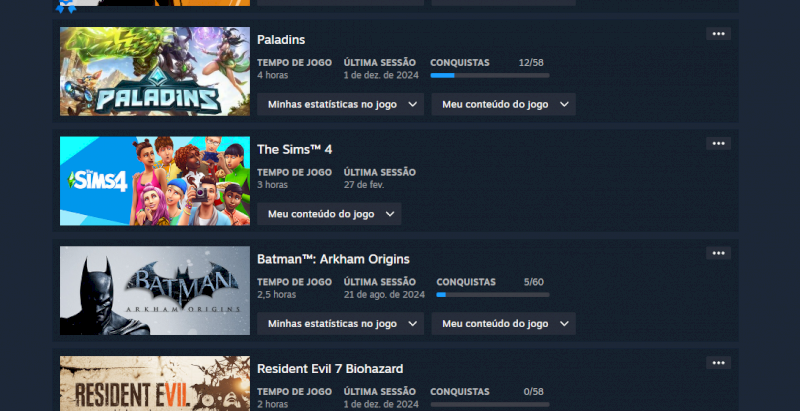Open the Paladins game title link

tap(281, 40)
